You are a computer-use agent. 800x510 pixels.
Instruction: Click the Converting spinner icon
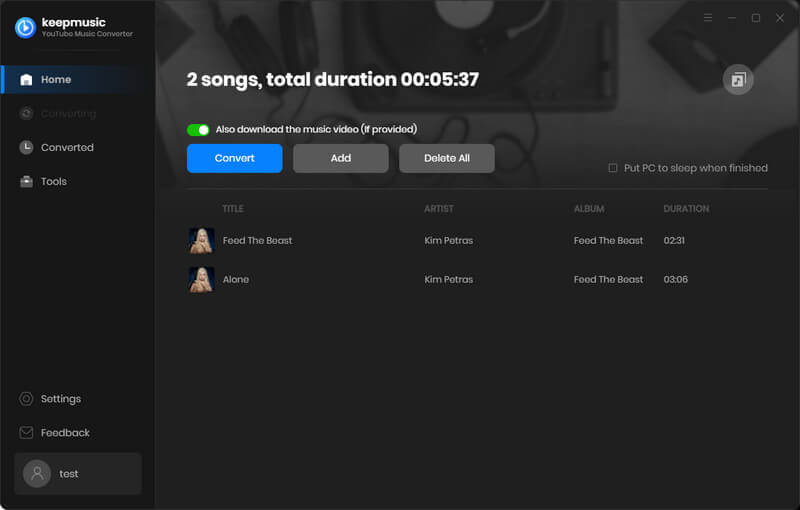pos(26,113)
